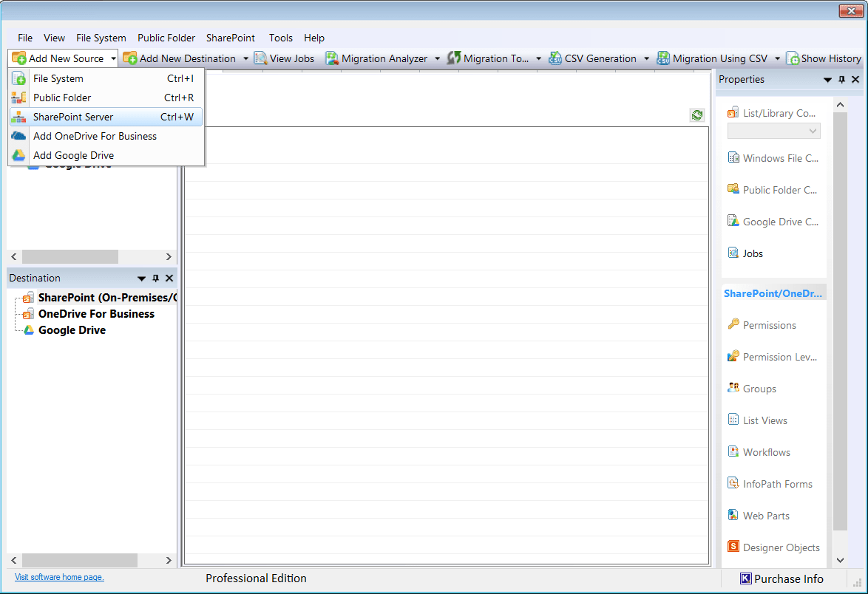This screenshot has height=594, width=868.
Task: Open the SharePoint menu
Action: [231, 38]
